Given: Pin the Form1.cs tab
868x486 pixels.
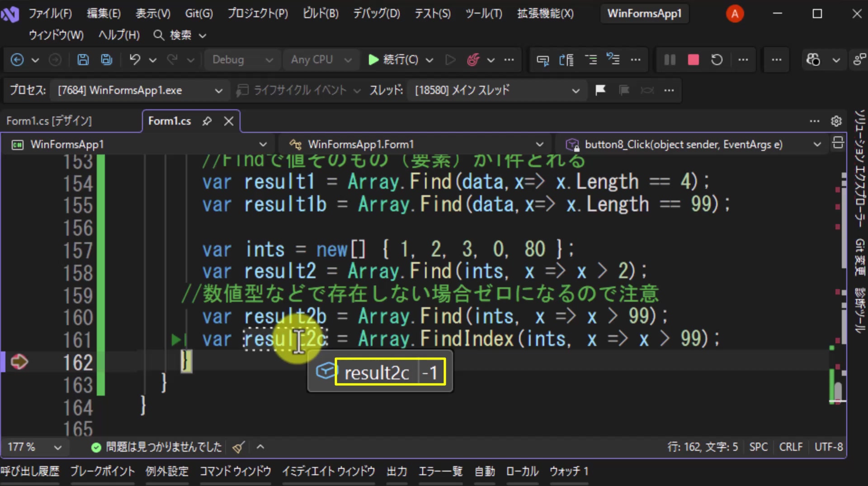Looking at the screenshot, I should [207, 121].
